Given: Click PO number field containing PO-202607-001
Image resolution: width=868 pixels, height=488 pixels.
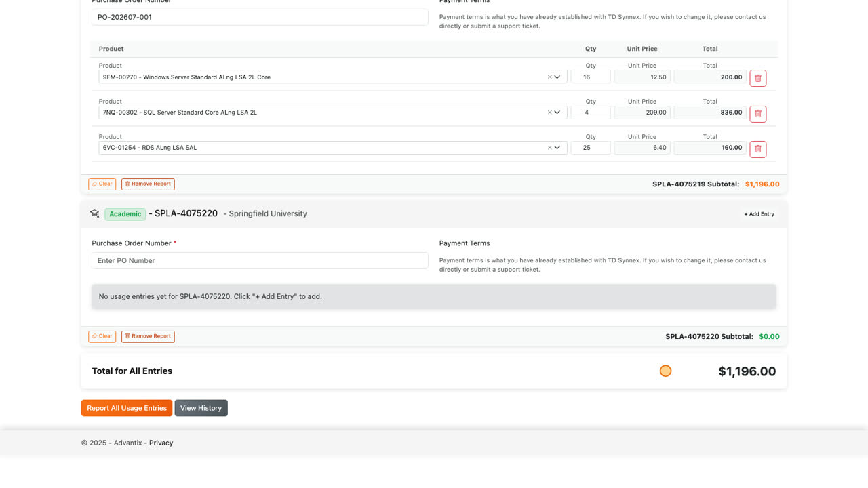Looking at the screenshot, I should coord(260,17).
